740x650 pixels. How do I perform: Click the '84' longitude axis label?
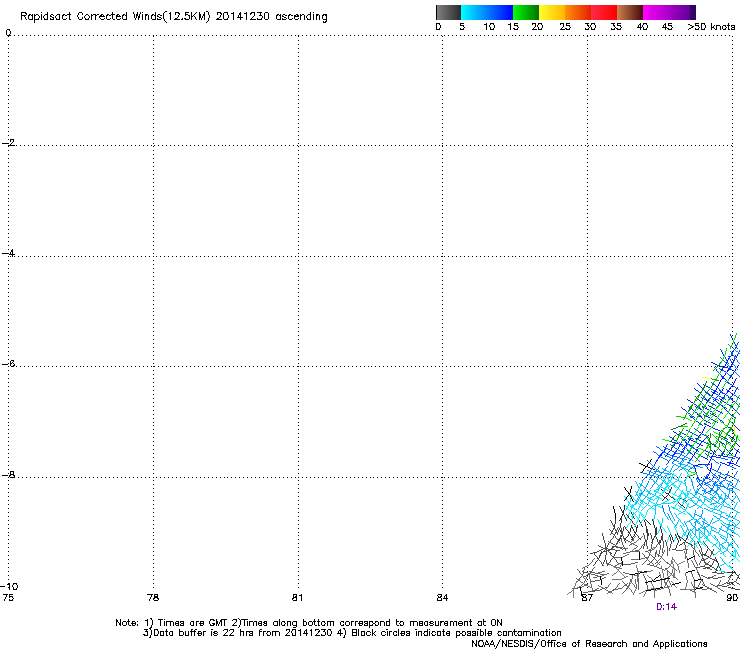pyautogui.click(x=442, y=598)
